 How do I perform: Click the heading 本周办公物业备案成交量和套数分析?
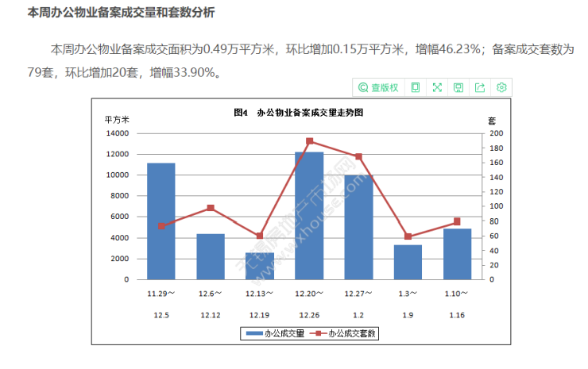coord(121,13)
